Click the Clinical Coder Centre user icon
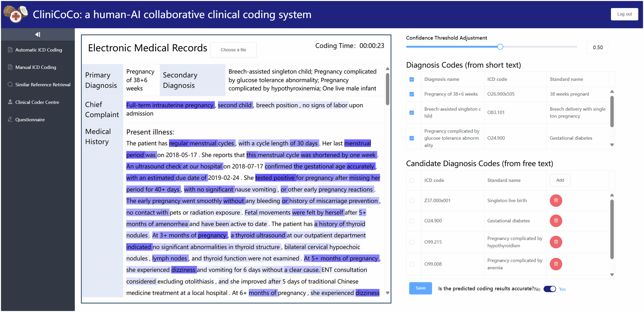Viewport: 644px width, 312px height. [x=10, y=102]
